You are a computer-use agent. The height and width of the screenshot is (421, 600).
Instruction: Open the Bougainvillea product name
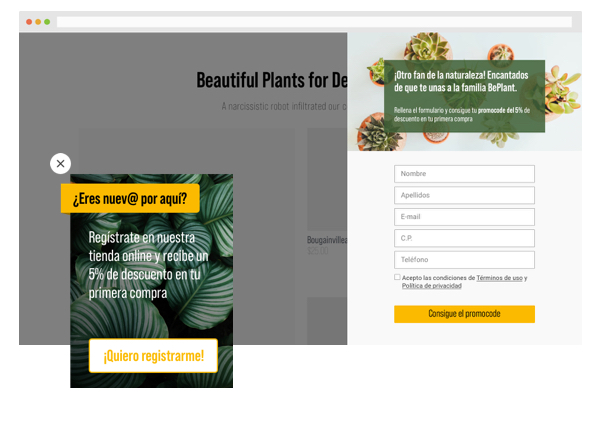[x=327, y=240]
